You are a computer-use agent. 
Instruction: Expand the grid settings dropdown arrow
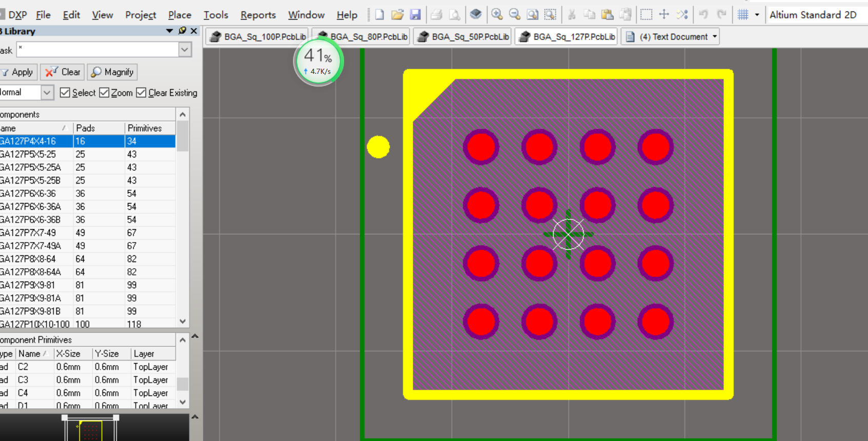[x=757, y=15]
